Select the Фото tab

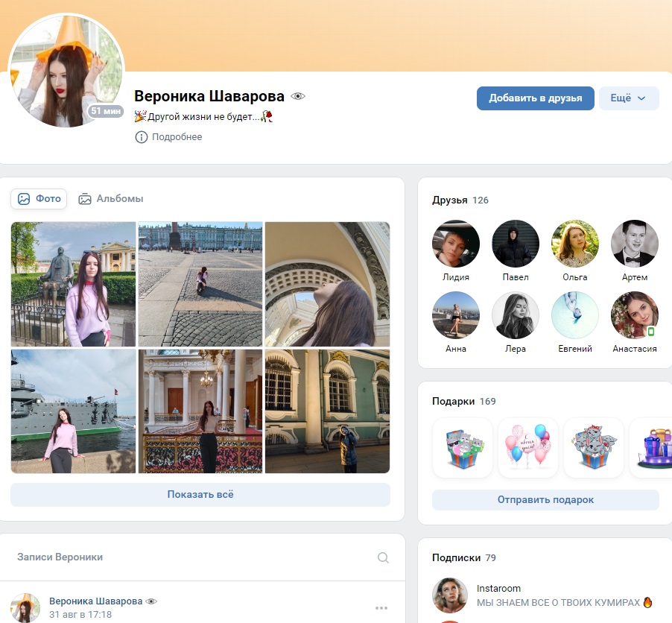pos(39,199)
